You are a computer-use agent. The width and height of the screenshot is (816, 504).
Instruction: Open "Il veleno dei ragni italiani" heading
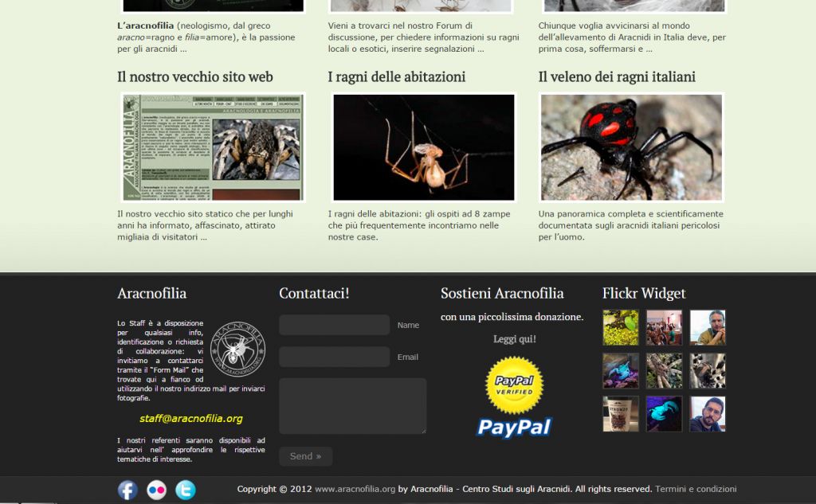pyautogui.click(x=616, y=77)
